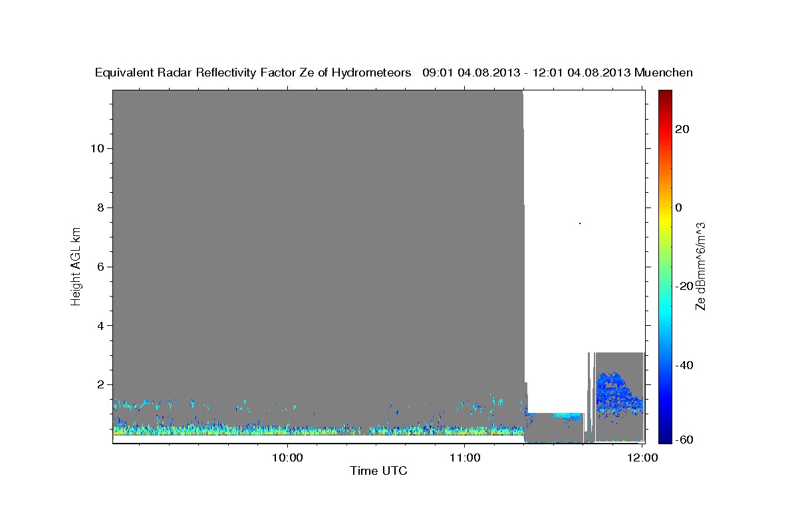The image size is (798, 532).
Task: Click the colorbar tick value '-20'
Action: pos(684,287)
